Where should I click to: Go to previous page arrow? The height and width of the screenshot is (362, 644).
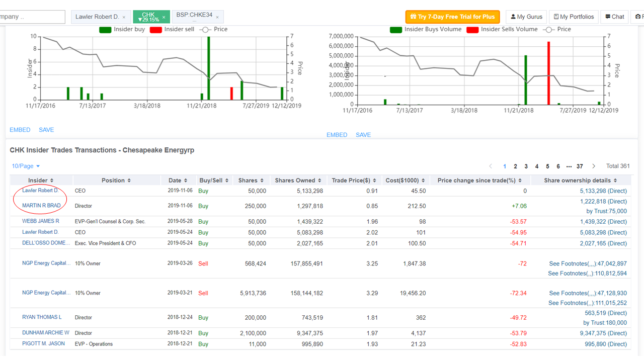click(491, 166)
